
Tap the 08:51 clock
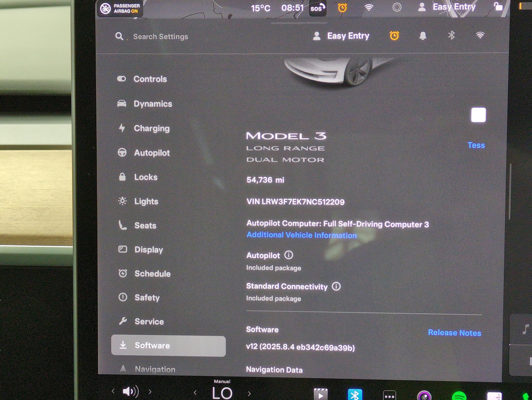tap(292, 8)
